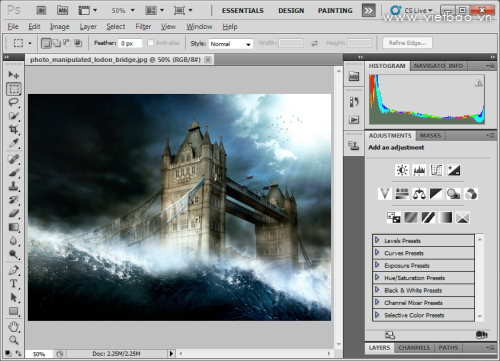Show more workspaces with the double arrow

(369, 11)
